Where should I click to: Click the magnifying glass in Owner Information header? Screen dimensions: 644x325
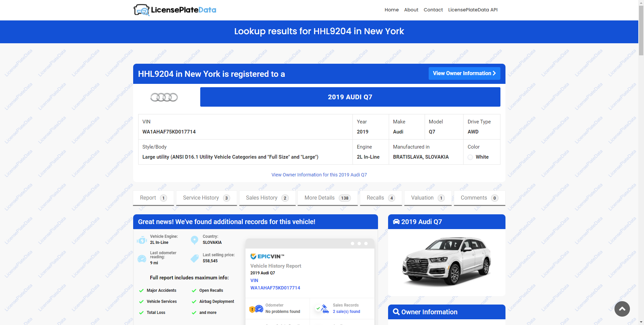(x=396, y=312)
